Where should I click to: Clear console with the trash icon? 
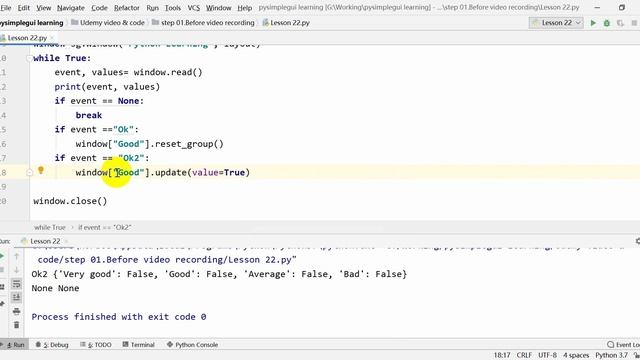tap(16, 325)
